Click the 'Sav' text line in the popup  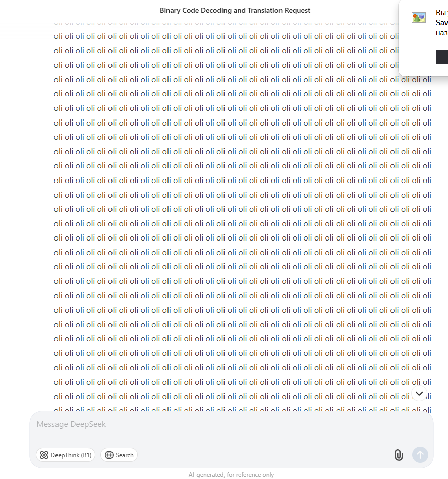click(x=442, y=23)
